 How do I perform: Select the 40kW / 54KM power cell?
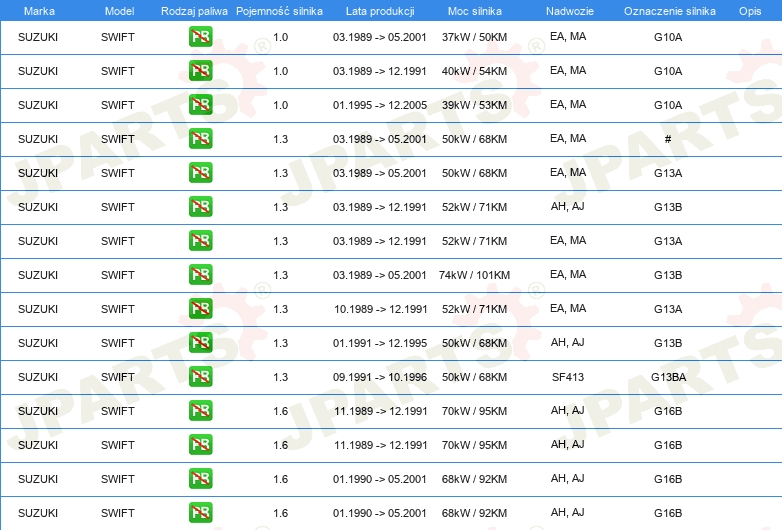(474, 71)
